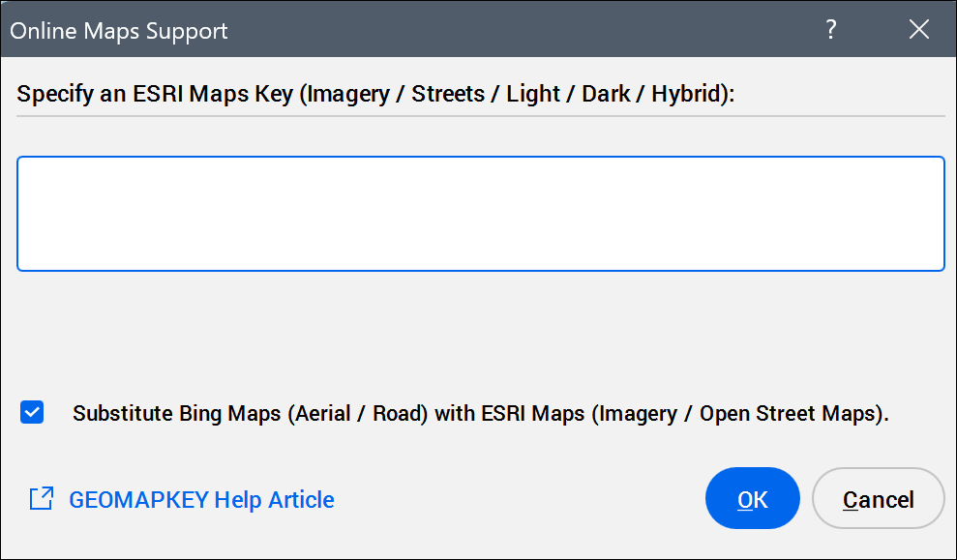Dismiss changes using Cancel

[878, 499]
